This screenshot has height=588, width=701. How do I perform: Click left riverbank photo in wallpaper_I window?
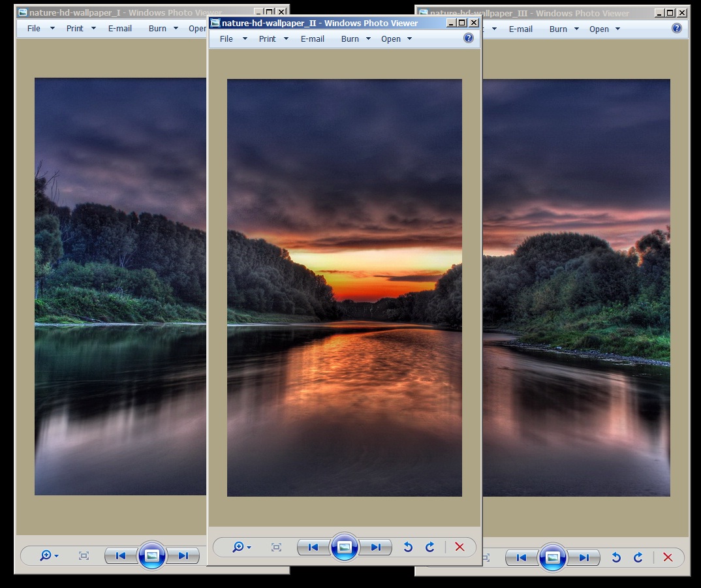[120, 286]
